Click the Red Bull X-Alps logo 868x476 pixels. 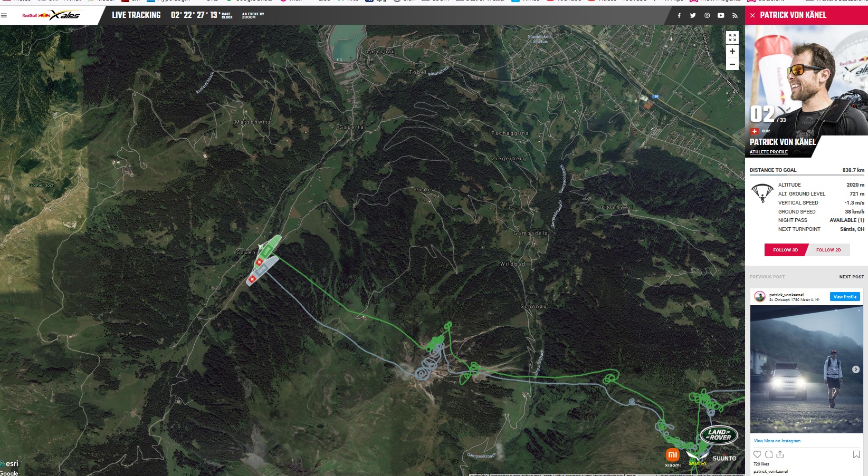point(51,15)
